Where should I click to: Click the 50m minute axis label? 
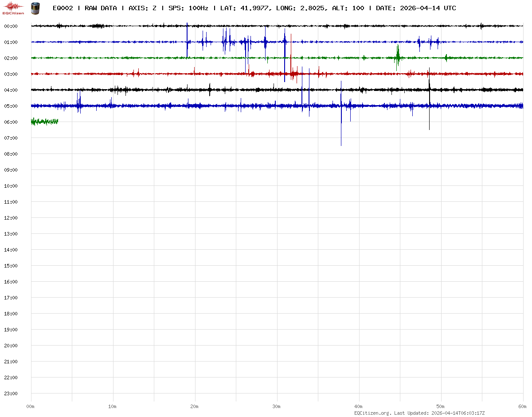pos(440,406)
